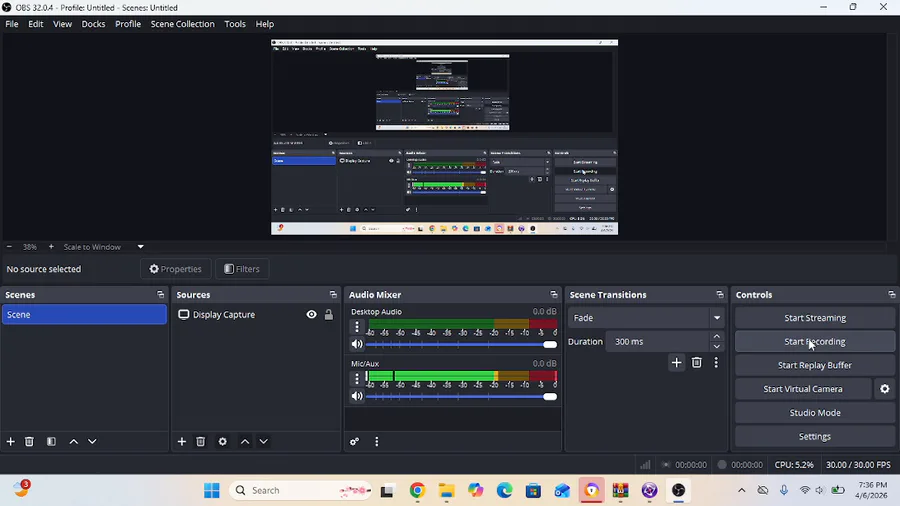The height and width of the screenshot is (506, 900).
Task: Open the Tools menu
Action: click(235, 24)
